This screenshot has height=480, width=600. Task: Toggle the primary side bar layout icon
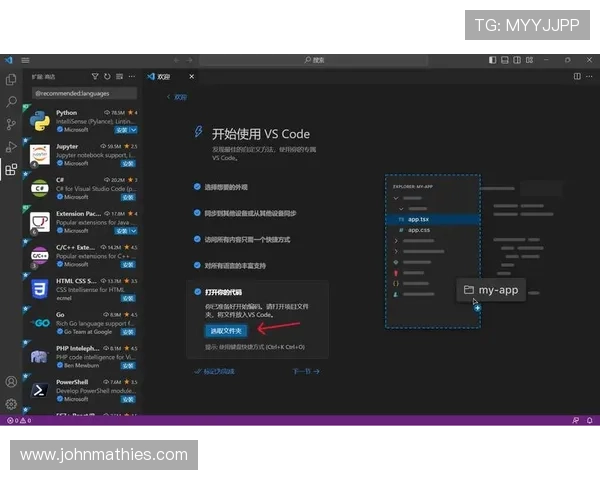(492, 60)
